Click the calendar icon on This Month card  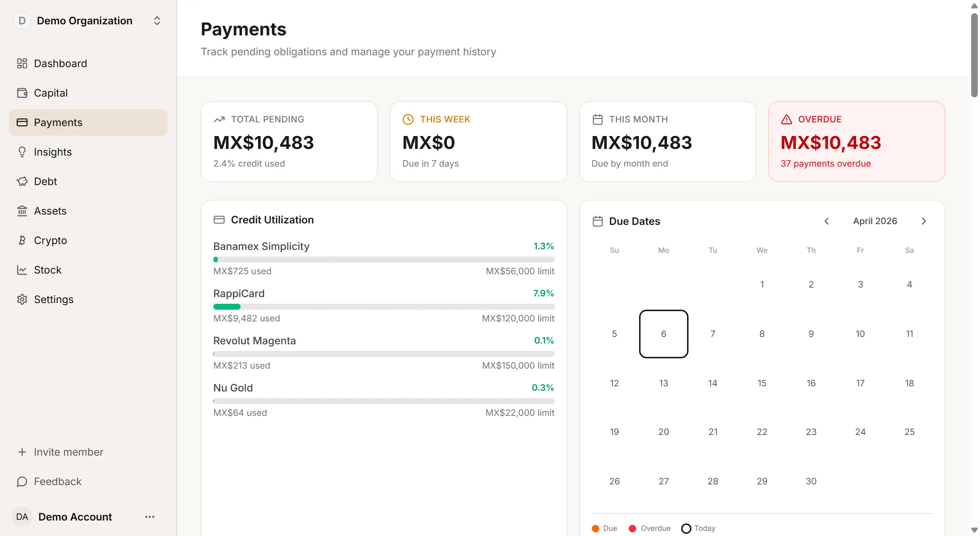[x=597, y=119]
